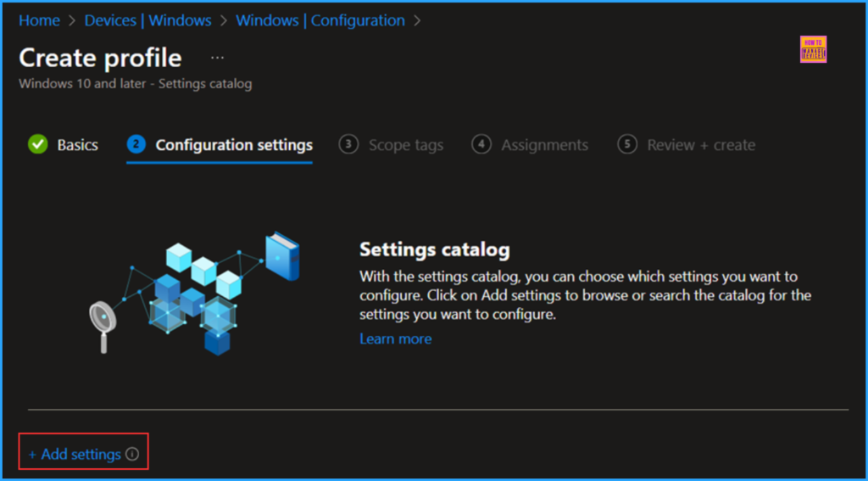Click the blue book in the illustration
Screen dimensions: 868x481
pyautogui.click(x=282, y=256)
